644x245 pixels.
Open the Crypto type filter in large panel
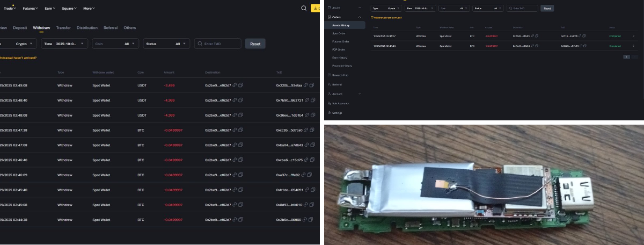click(x=18, y=44)
